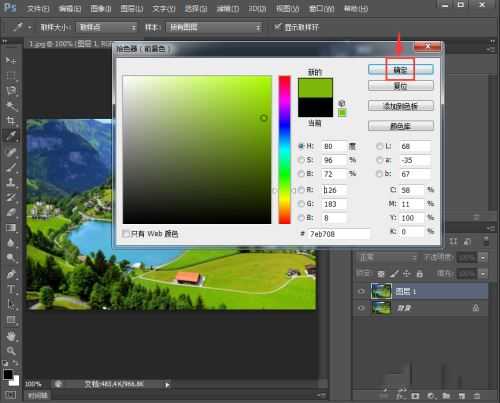This screenshot has width=500, height=403.
Task: Open the File menu
Action: pyautogui.click(x=38, y=9)
